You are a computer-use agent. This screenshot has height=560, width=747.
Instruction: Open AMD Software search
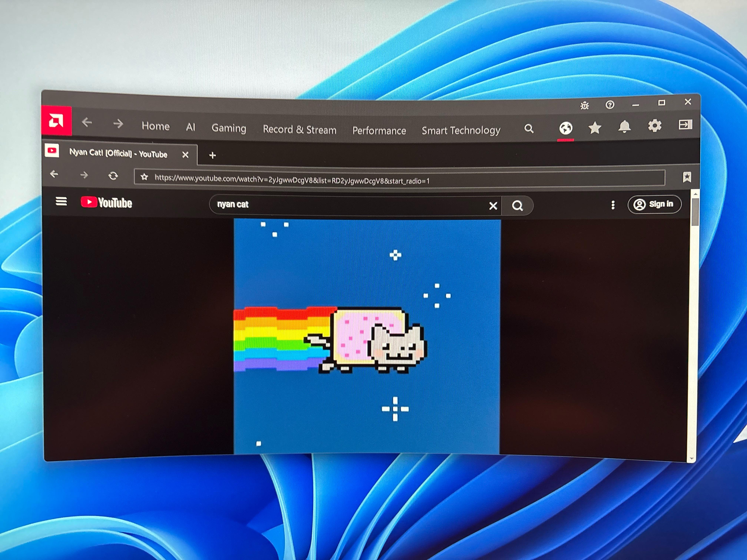click(529, 129)
